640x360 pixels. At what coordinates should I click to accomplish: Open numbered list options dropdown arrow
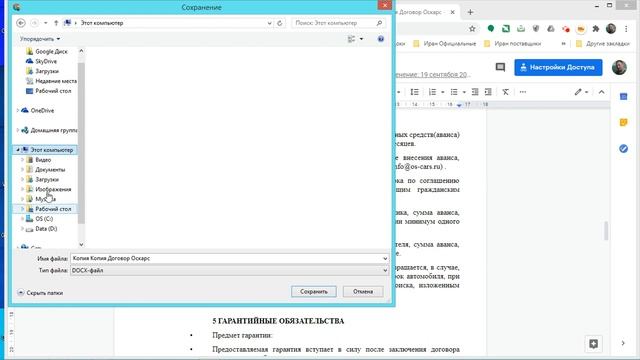pyautogui.click(x=442, y=92)
